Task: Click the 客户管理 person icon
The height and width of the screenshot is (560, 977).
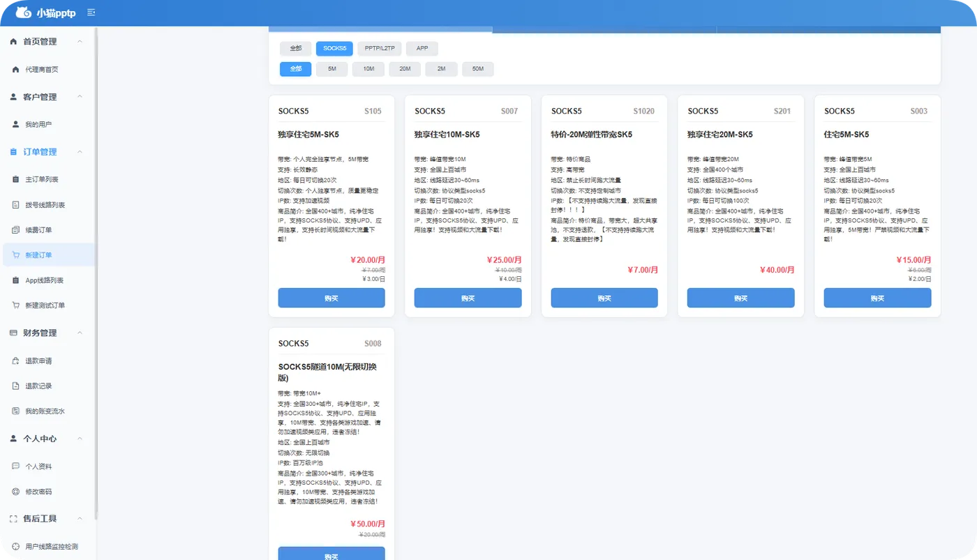Action: (x=13, y=97)
